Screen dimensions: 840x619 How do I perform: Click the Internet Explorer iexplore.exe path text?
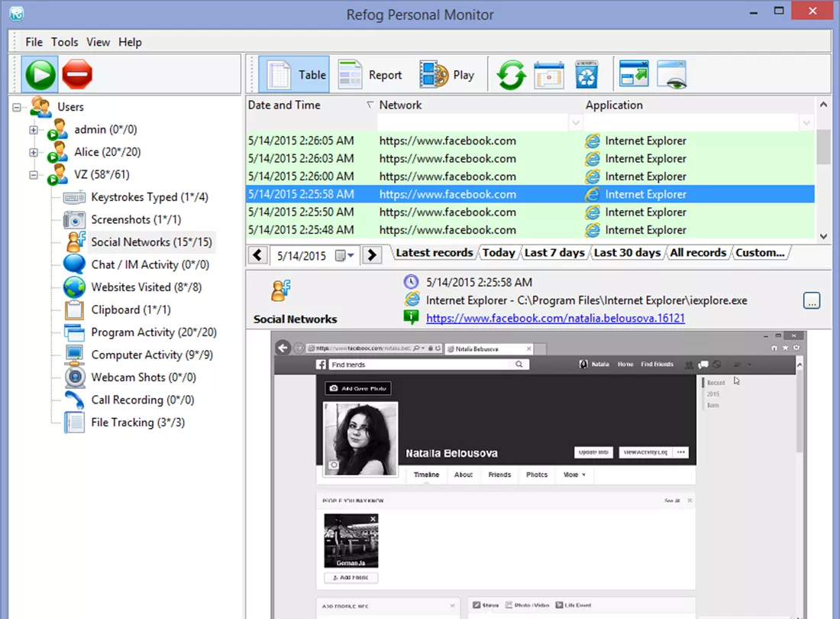pos(586,300)
